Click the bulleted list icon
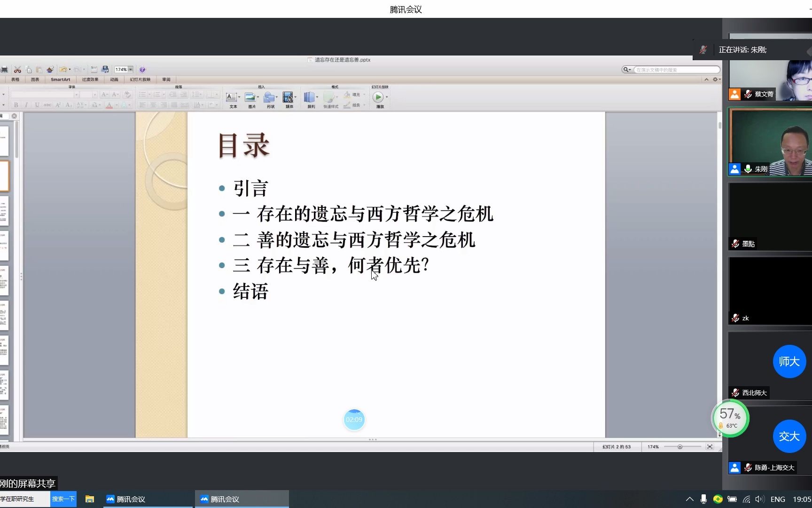 142,94
